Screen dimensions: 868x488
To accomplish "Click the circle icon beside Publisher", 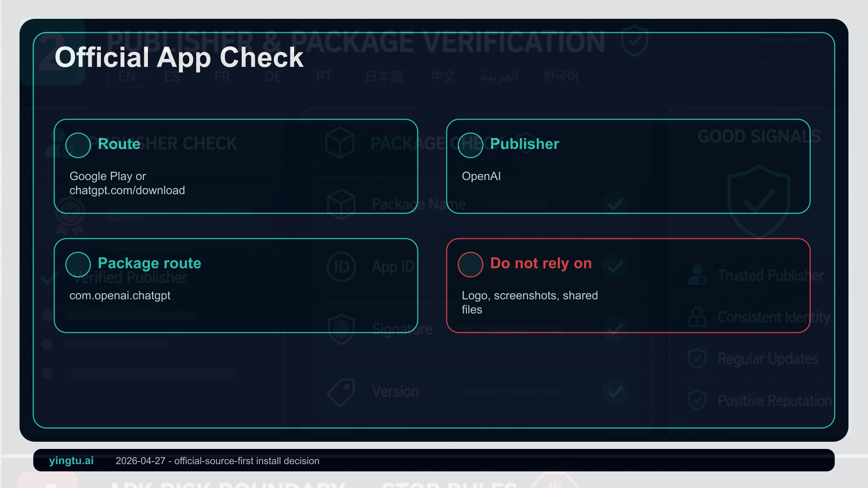I will (470, 145).
